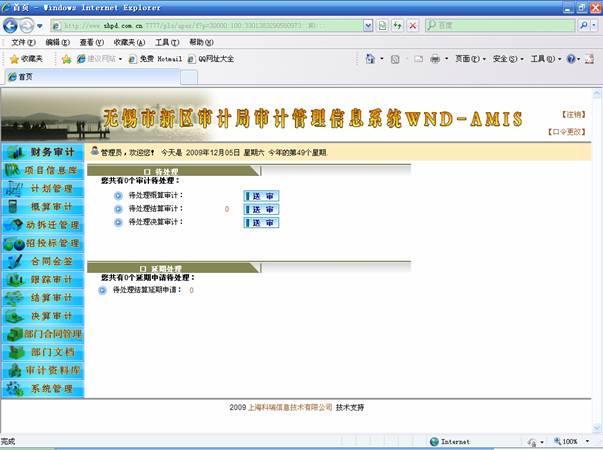Click into the URL address field
Viewport: 603px width, 450px height.
click(x=208, y=26)
